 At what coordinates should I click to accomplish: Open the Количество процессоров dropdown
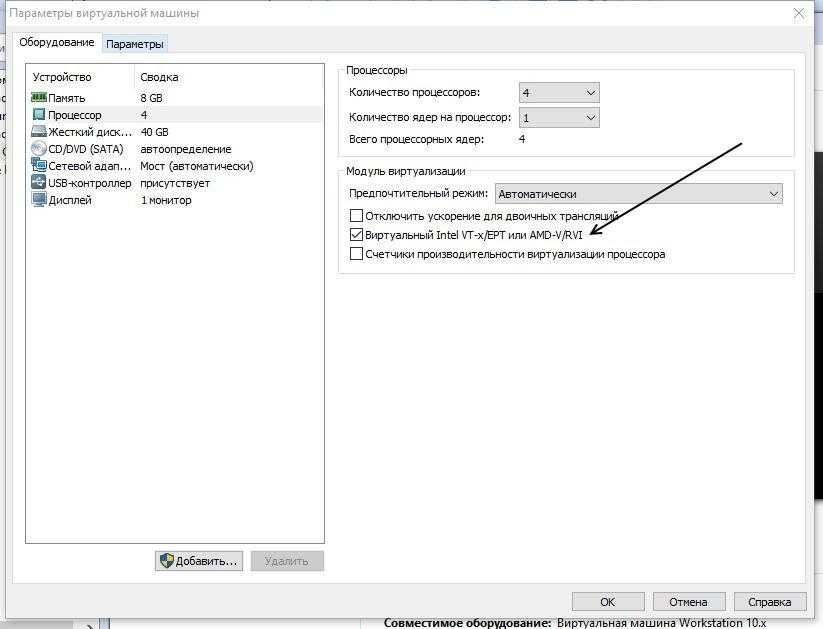coord(559,93)
